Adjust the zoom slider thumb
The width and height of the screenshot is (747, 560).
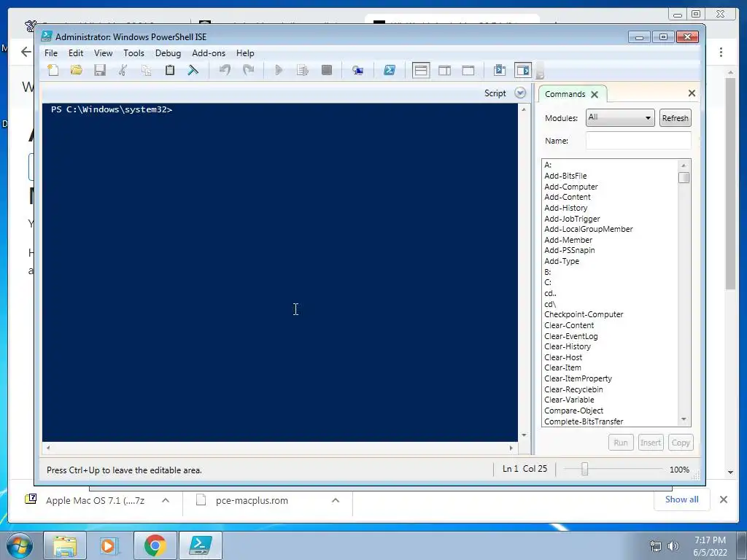click(x=584, y=469)
